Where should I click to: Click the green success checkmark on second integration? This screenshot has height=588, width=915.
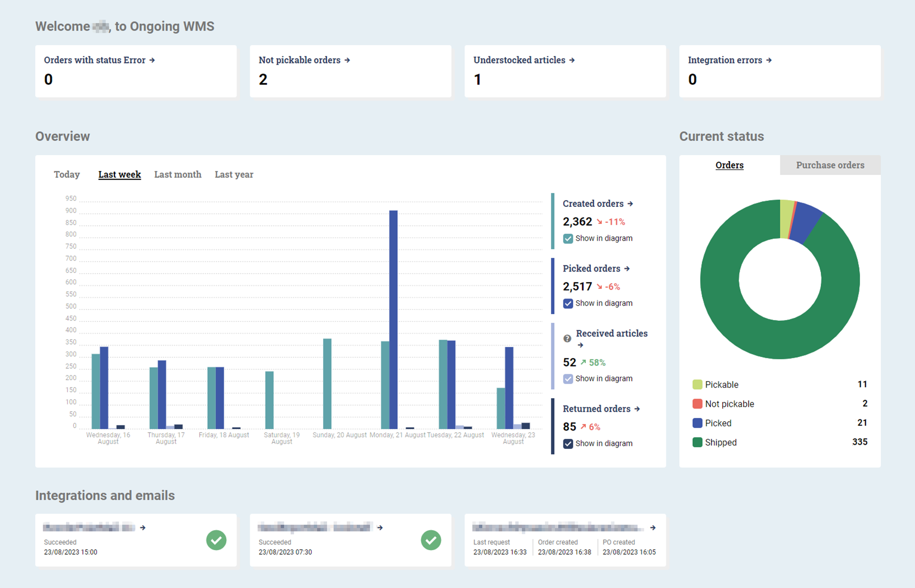tap(431, 540)
